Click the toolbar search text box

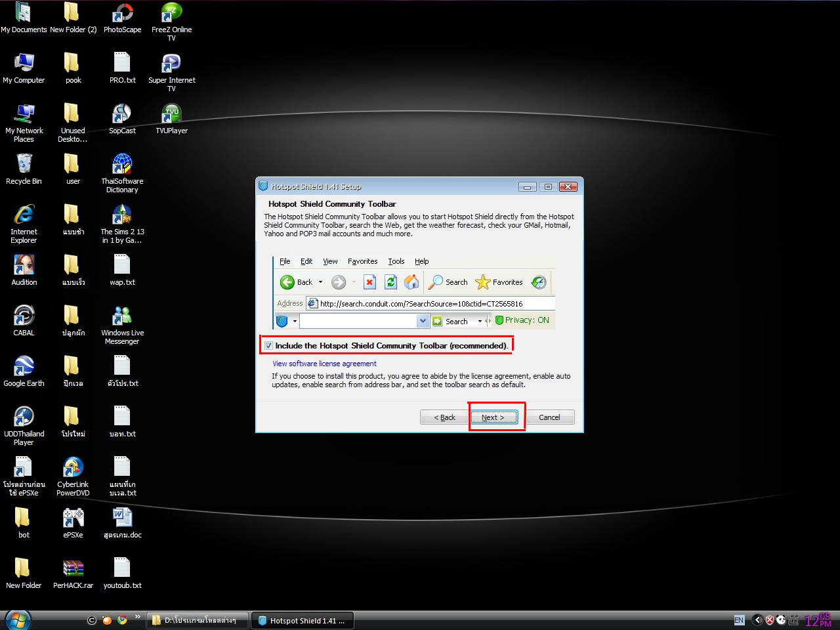pos(358,321)
